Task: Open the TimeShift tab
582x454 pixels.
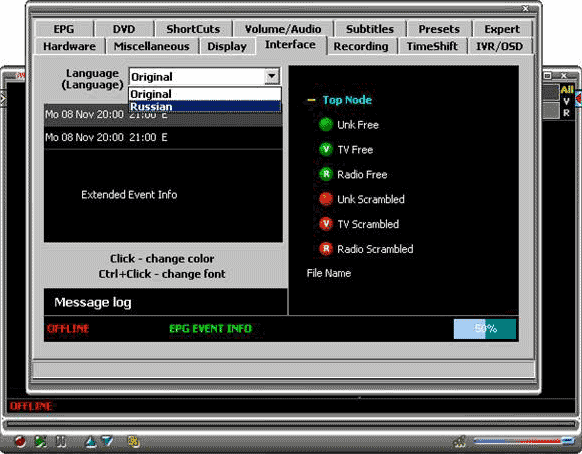Action: pyautogui.click(x=432, y=46)
